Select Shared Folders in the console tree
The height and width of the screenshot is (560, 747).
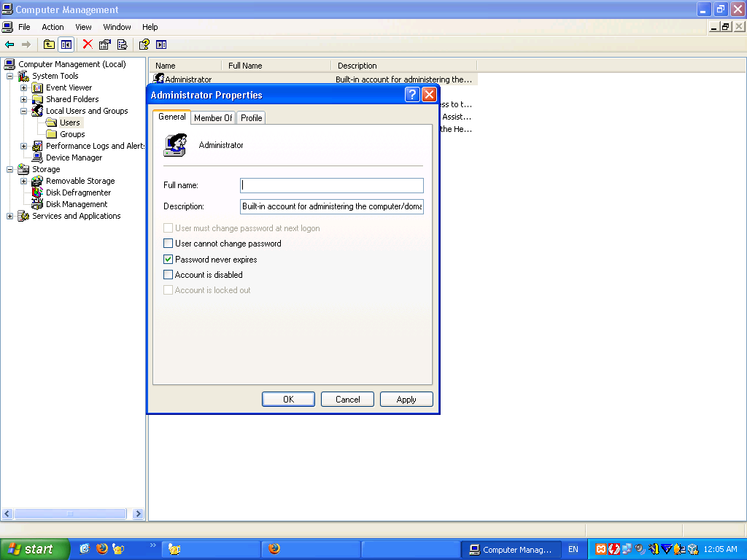pyautogui.click(x=72, y=99)
